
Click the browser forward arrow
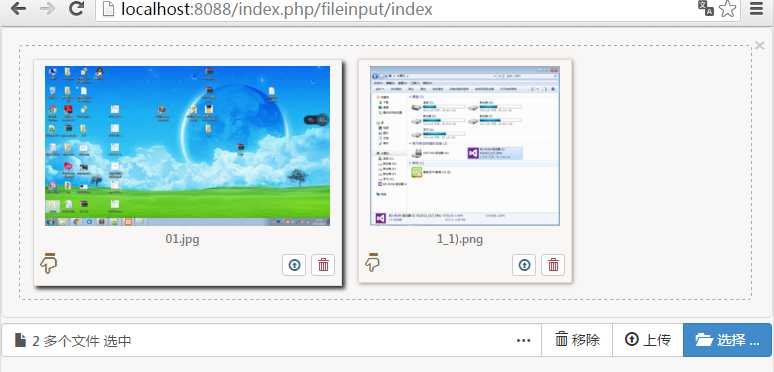[x=47, y=8]
